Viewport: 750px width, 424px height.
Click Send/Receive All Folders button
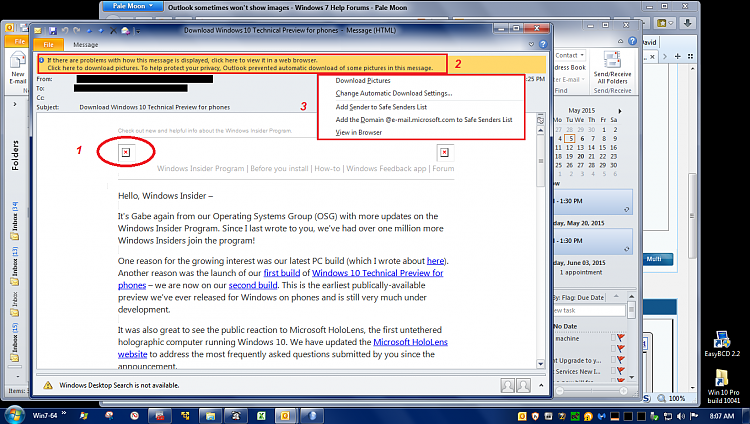tap(612, 68)
